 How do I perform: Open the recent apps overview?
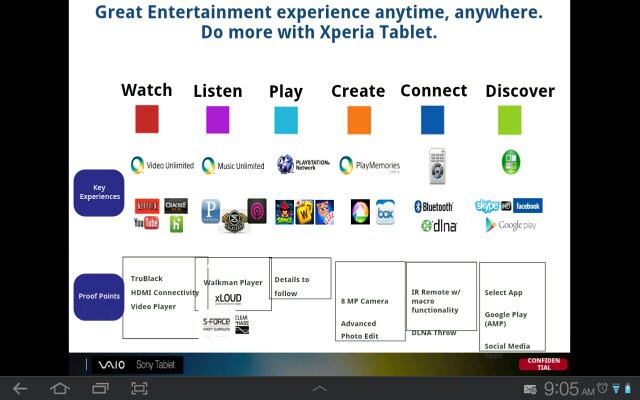(x=100, y=389)
